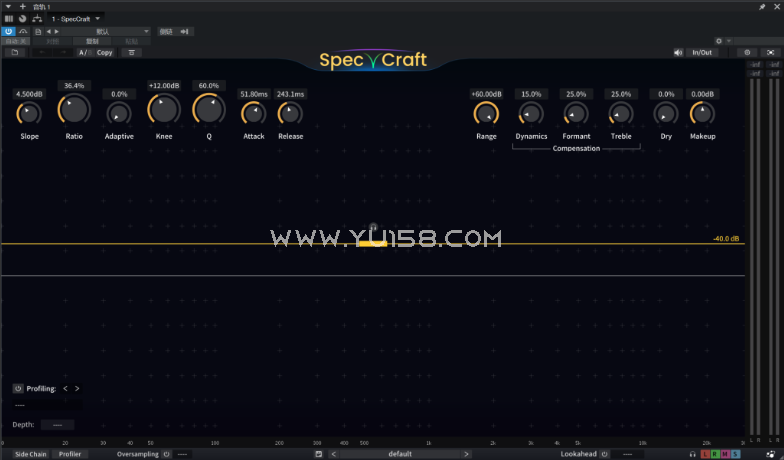784x460 pixels.
Task: Click the preset document icon
Action: [x=38, y=32]
